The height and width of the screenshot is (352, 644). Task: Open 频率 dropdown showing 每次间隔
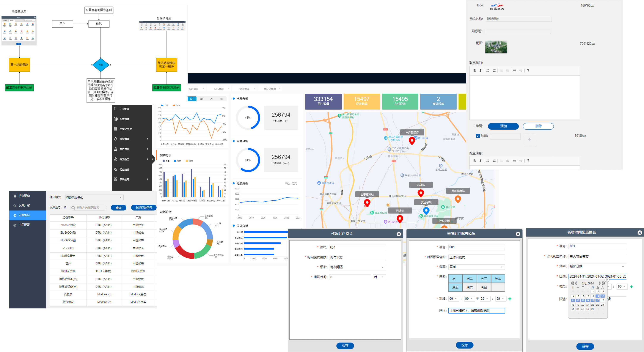coord(358,267)
